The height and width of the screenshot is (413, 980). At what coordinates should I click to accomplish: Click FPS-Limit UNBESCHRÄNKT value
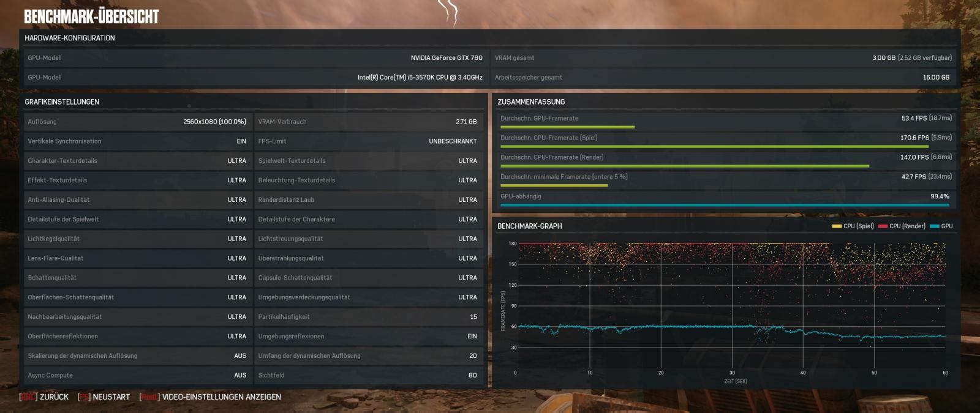coord(453,141)
